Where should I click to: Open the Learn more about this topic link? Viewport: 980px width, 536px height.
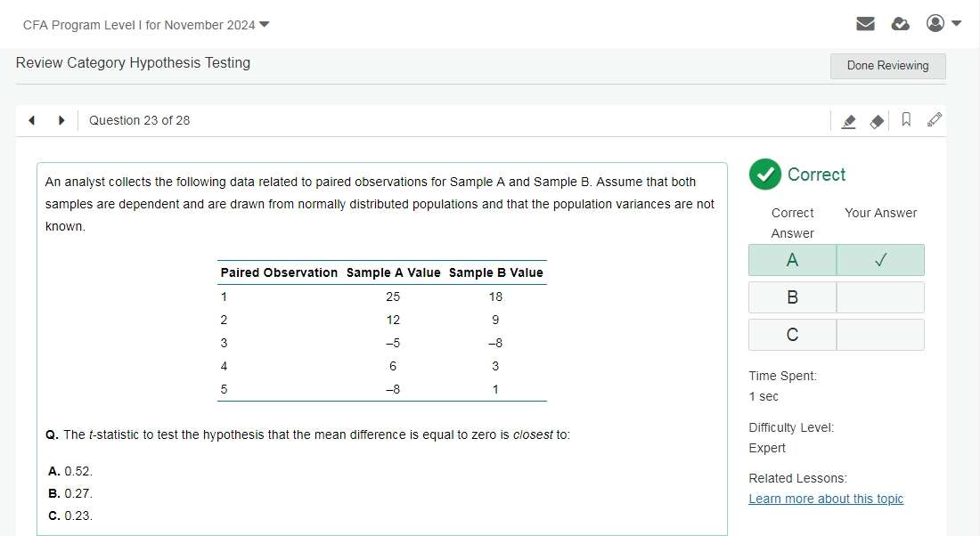[826, 499]
